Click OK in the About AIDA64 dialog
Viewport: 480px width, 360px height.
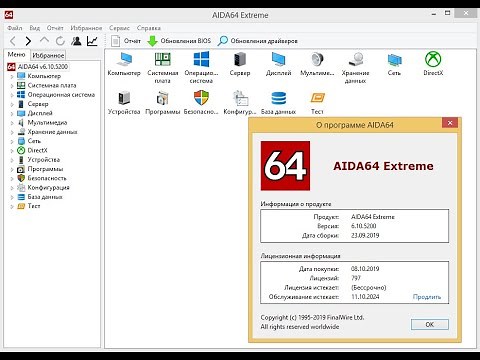(430, 324)
